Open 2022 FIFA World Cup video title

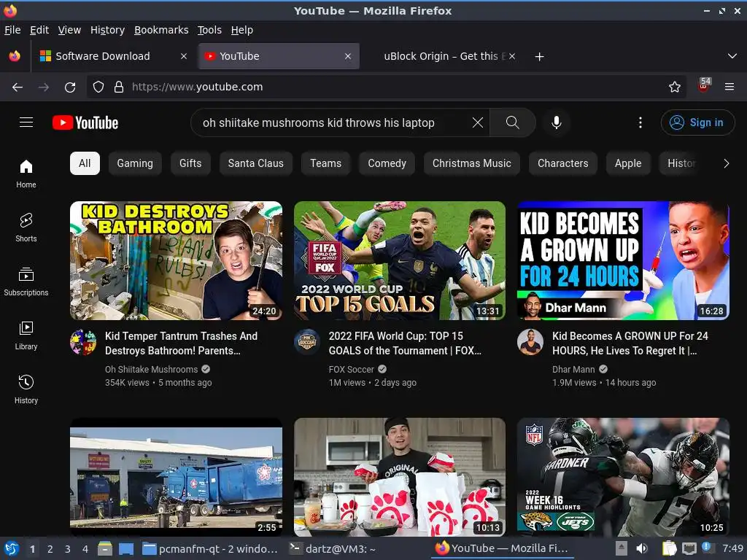click(x=405, y=343)
